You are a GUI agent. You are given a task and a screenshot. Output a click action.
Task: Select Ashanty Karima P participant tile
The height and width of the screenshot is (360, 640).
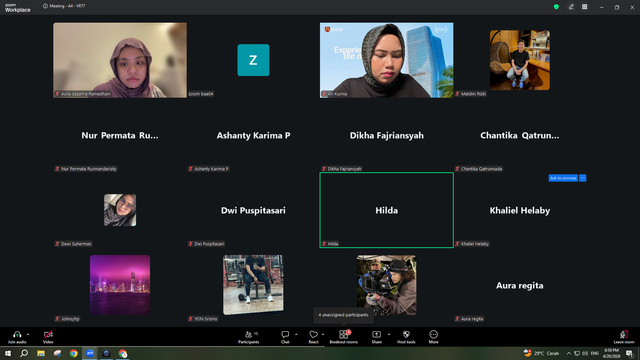[x=253, y=135]
